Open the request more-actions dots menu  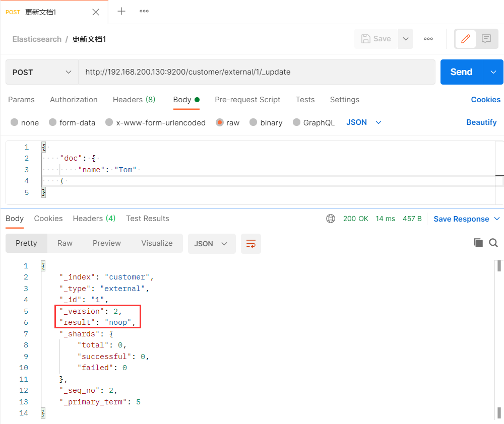[428, 39]
